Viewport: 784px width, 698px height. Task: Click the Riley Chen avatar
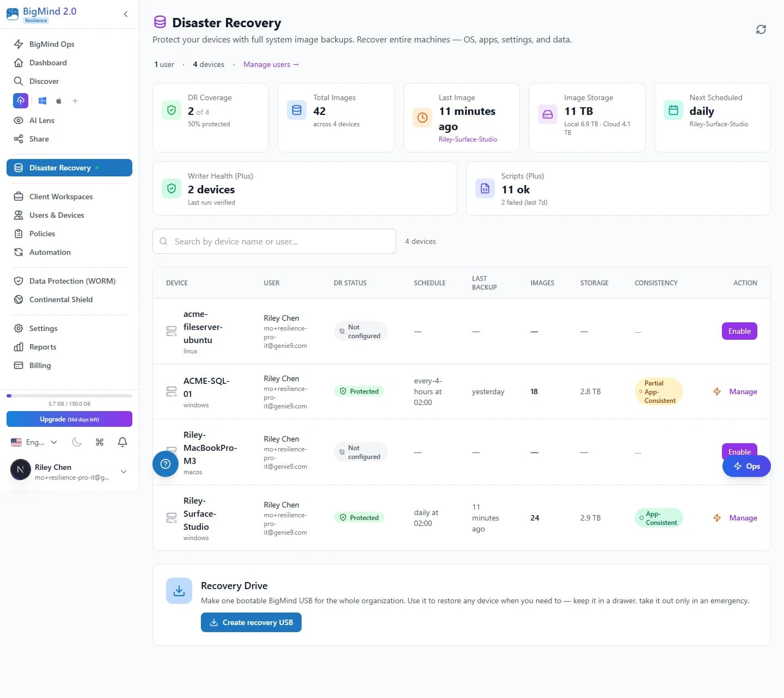21,469
